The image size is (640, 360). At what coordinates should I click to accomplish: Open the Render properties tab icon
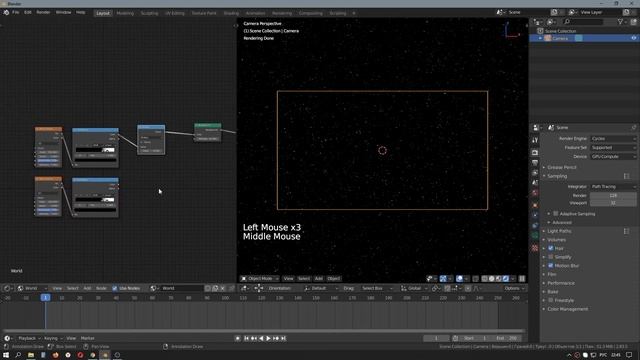[535, 152]
